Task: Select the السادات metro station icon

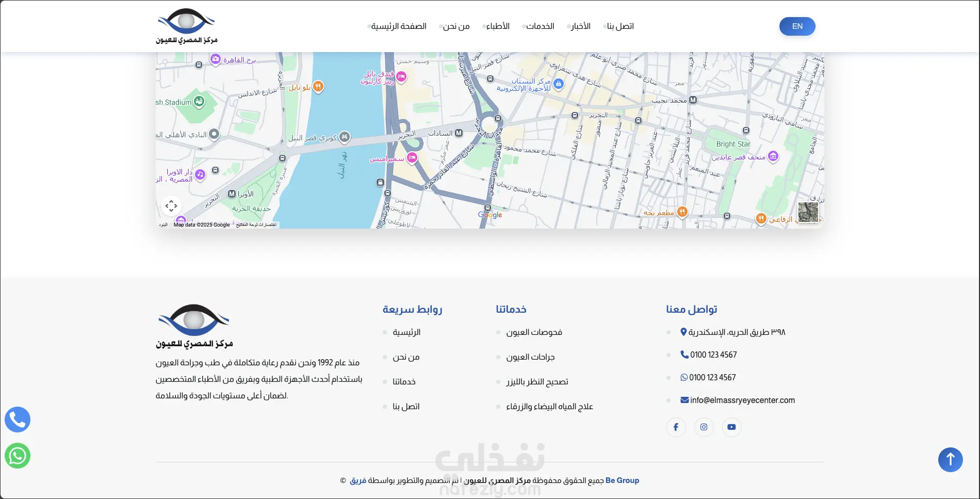Action: [459, 133]
